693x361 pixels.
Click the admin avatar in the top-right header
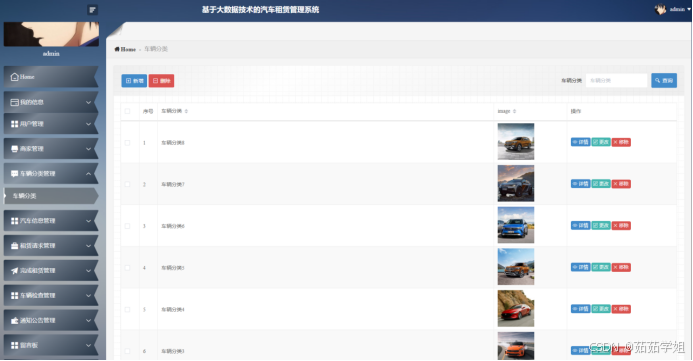click(660, 9)
